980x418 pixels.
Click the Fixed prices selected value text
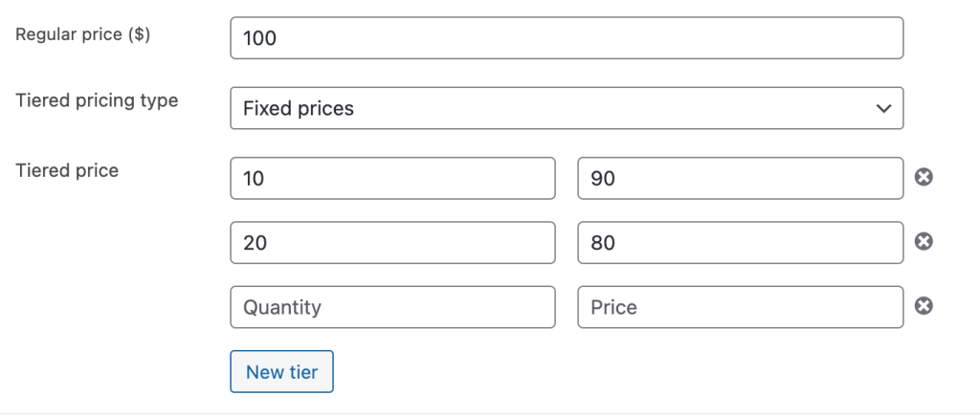299,108
